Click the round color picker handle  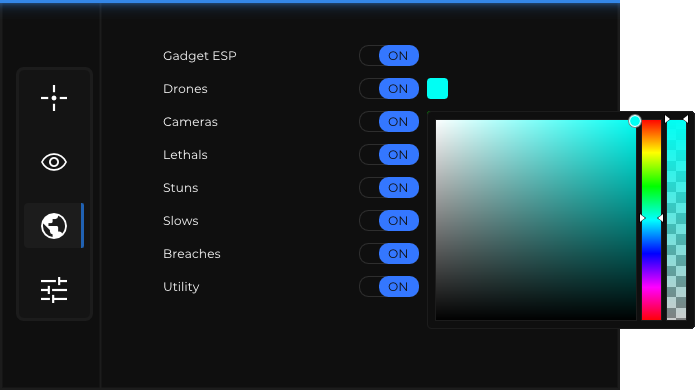click(x=635, y=121)
